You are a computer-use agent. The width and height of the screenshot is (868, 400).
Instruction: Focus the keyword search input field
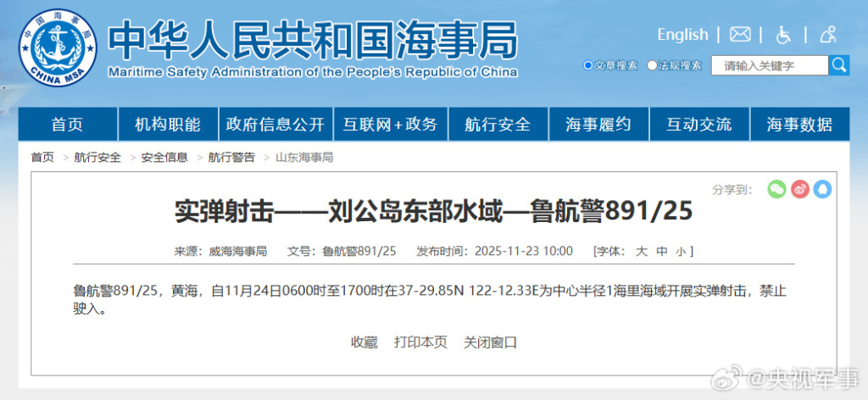coord(769,66)
